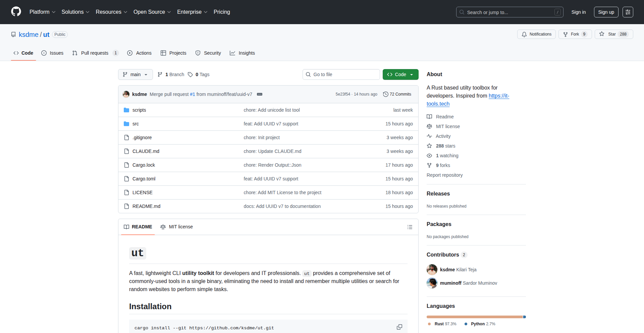Open the it-tools.tech link

click(468, 100)
